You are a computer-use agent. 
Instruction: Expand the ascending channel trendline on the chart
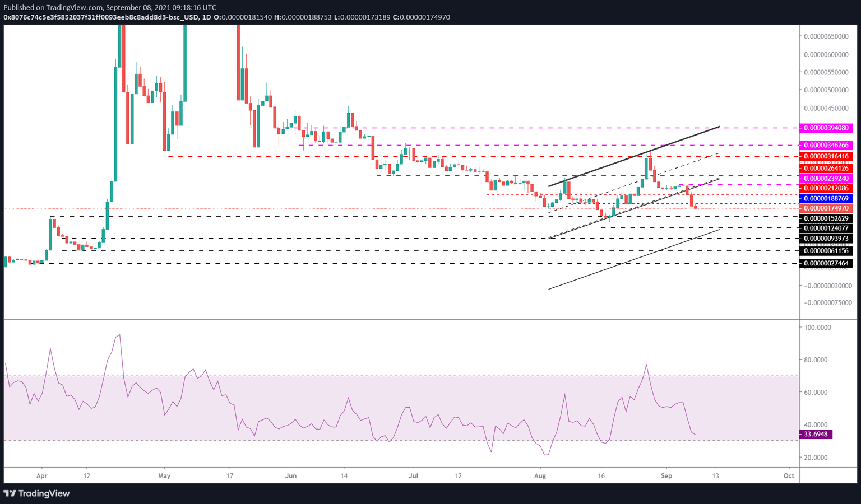pos(633,157)
